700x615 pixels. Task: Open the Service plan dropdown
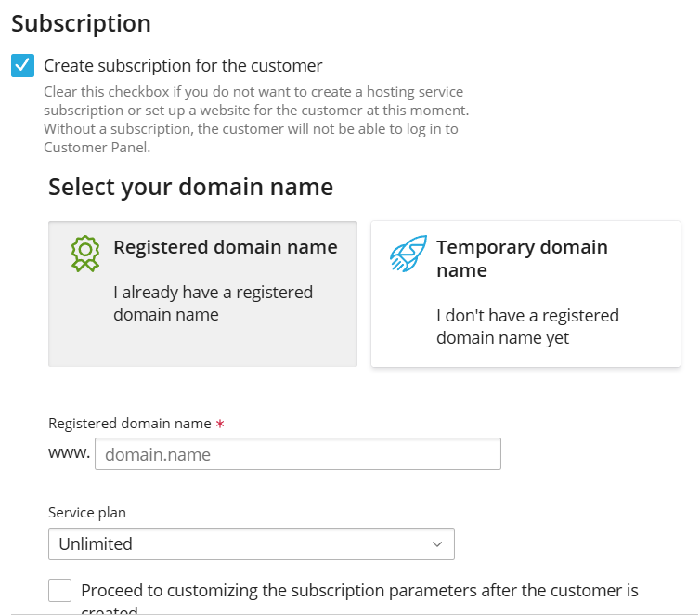(x=252, y=544)
